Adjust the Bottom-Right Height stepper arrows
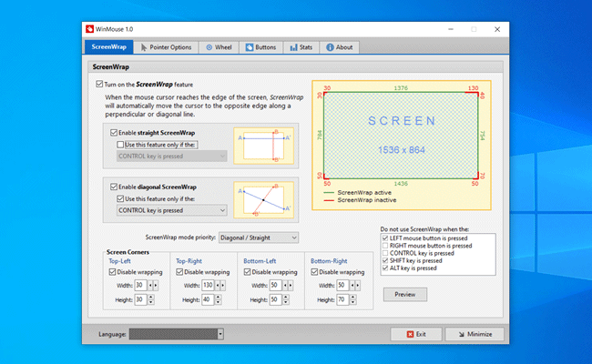Viewport: 592px width, 364px height. (x=353, y=300)
